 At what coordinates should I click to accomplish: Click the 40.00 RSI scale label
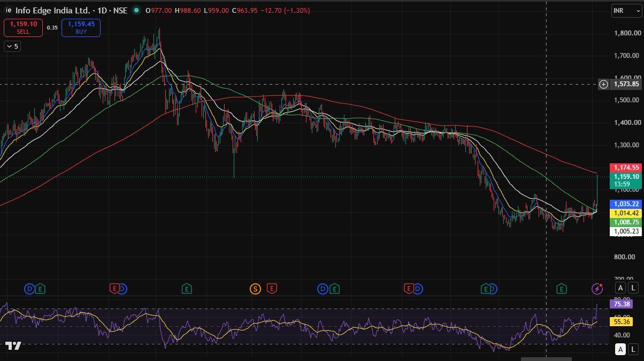pyautogui.click(x=622, y=336)
